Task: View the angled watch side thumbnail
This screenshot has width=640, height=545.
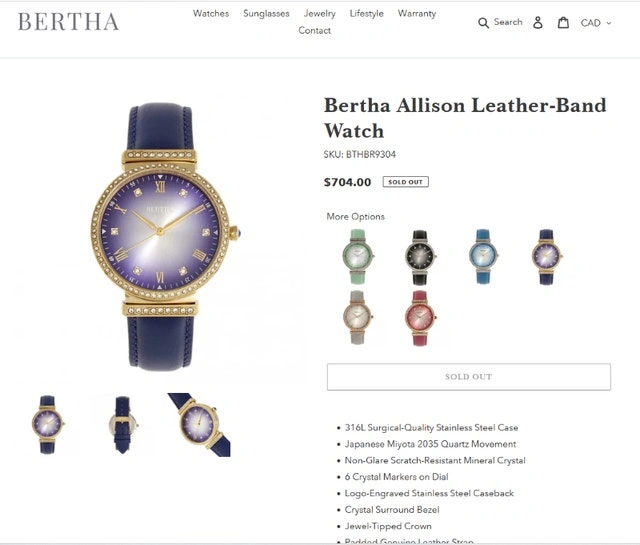Action: pos(199,425)
